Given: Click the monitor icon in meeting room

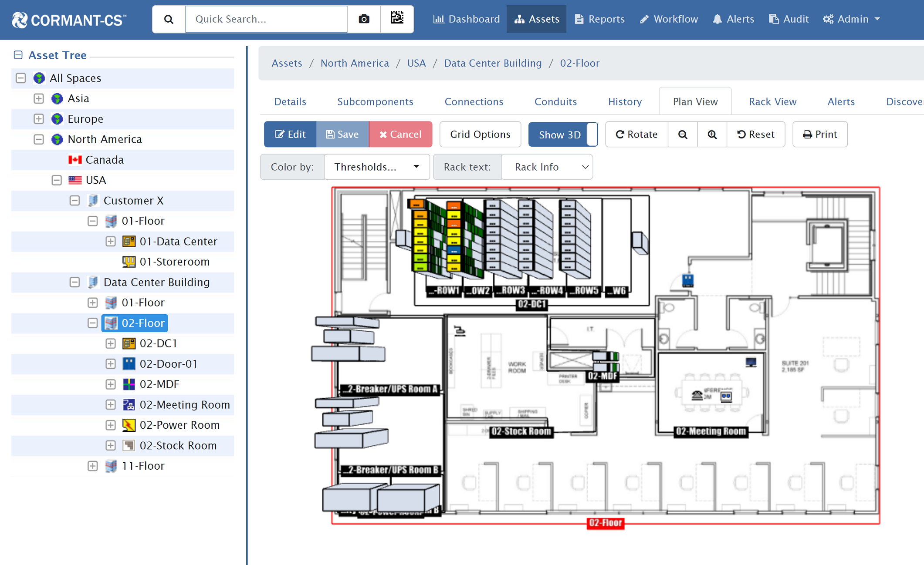Looking at the screenshot, I should pyautogui.click(x=751, y=362).
